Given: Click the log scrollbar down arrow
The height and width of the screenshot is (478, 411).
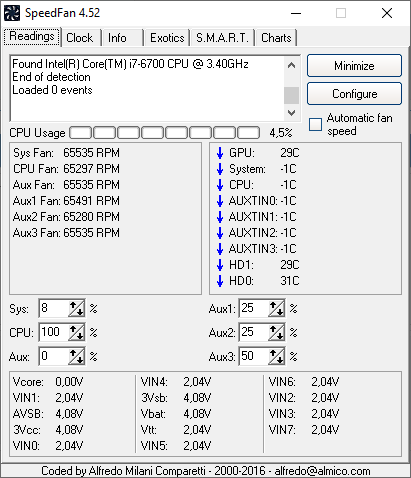Looking at the screenshot, I should click(291, 113).
